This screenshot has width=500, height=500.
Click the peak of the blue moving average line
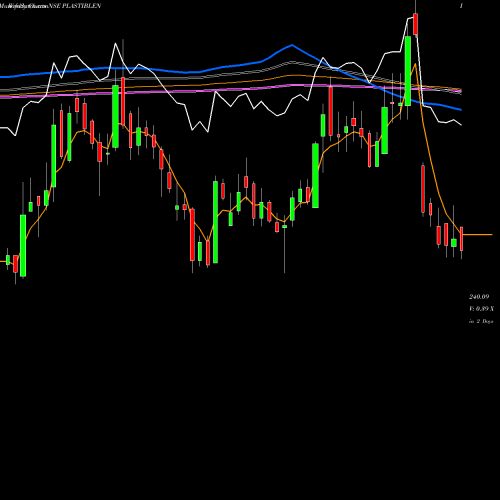tap(292, 45)
